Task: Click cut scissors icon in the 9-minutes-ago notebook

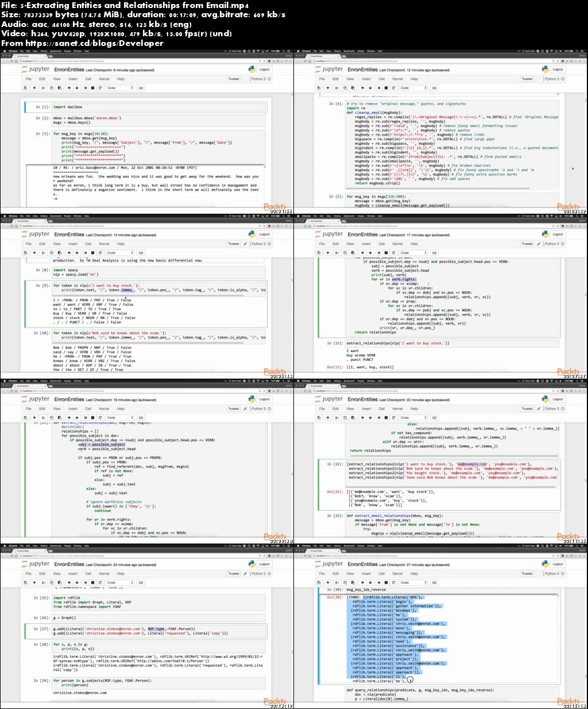Action: pos(44,88)
